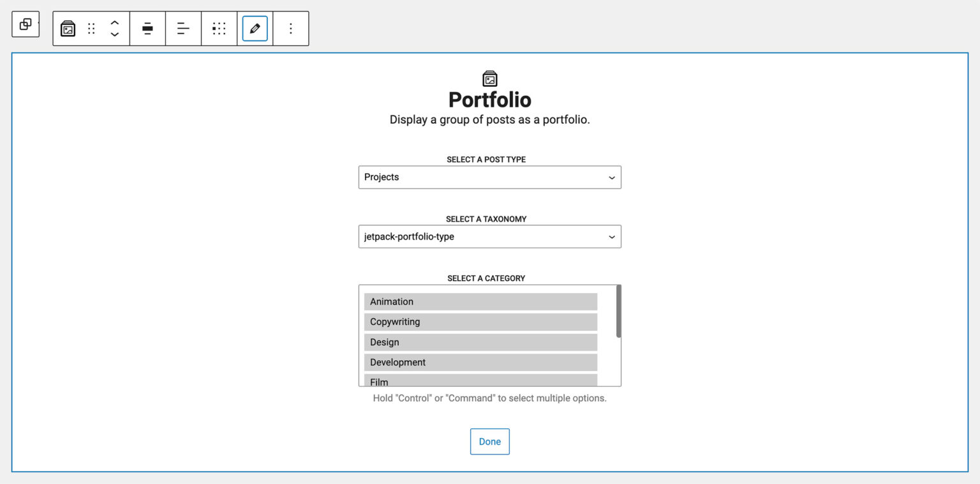This screenshot has height=484, width=980.
Task: Open the justification options icon
Action: tap(183, 28)
